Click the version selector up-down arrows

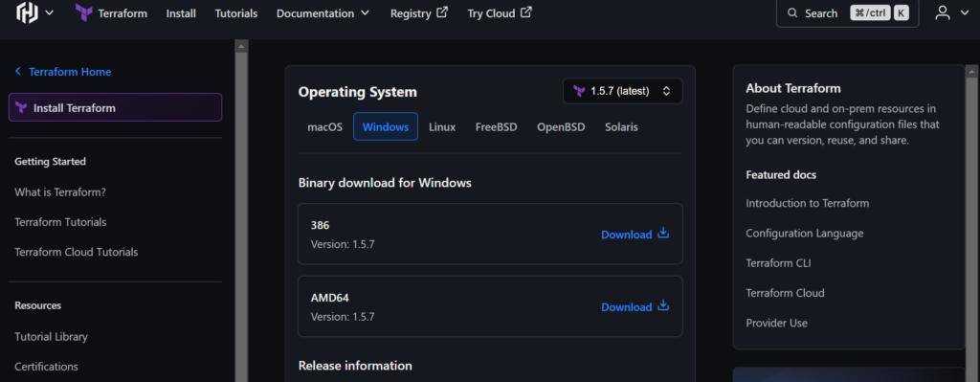666,91
